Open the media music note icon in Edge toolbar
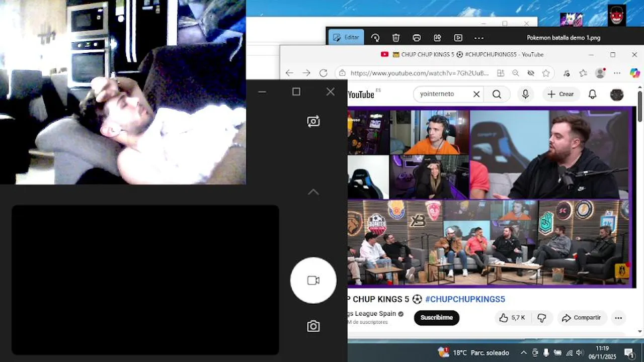 pos(567,73)
